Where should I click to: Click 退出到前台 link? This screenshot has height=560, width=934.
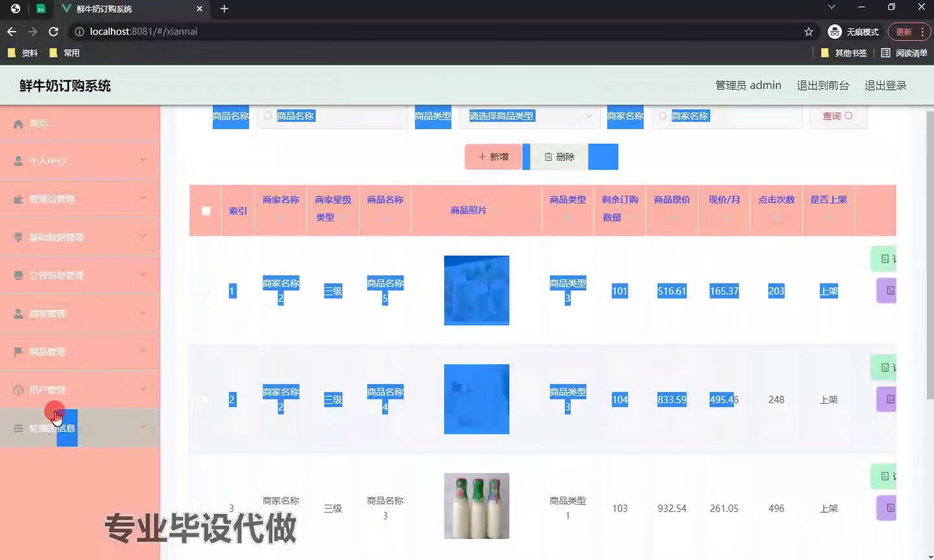822,86
